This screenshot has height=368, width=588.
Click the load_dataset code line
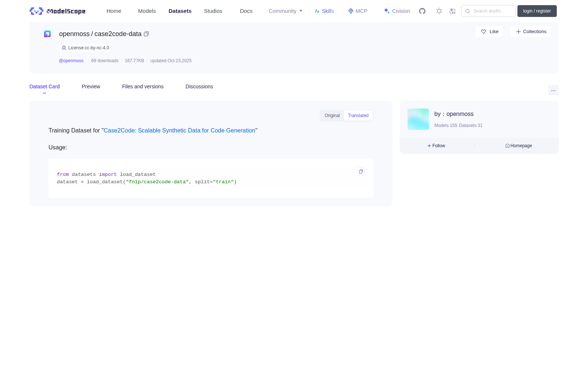coord(147,182)
